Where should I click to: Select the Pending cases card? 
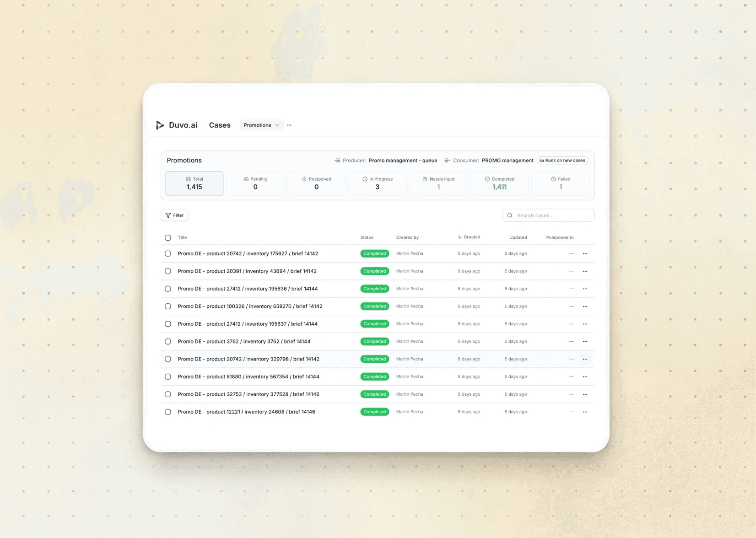tap(255, 183)
